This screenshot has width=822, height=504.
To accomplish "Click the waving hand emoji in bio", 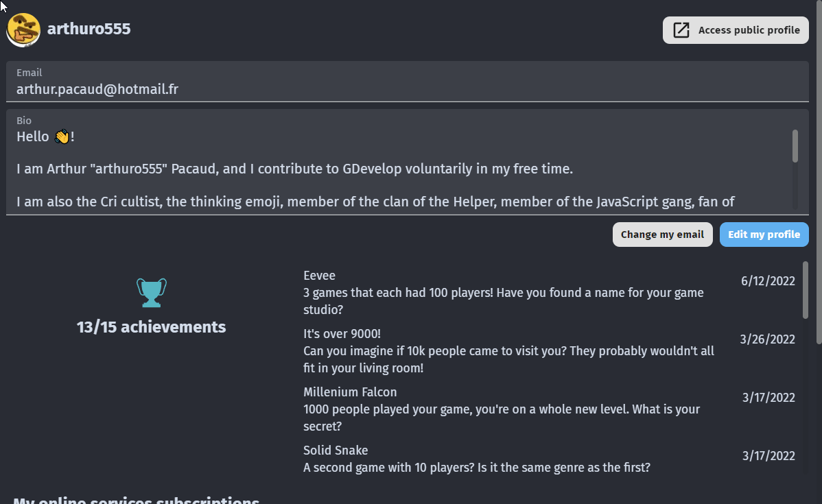I will coord(62,137).
